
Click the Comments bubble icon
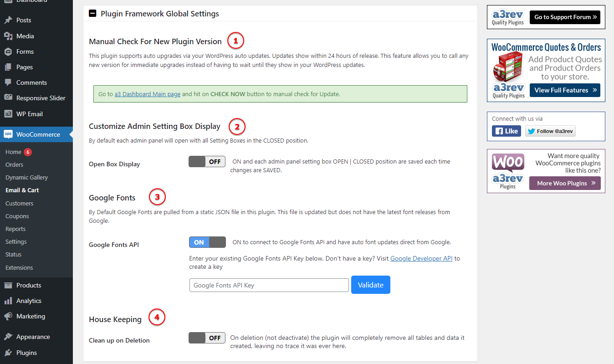pyautogui.click(x=8, y=82)
